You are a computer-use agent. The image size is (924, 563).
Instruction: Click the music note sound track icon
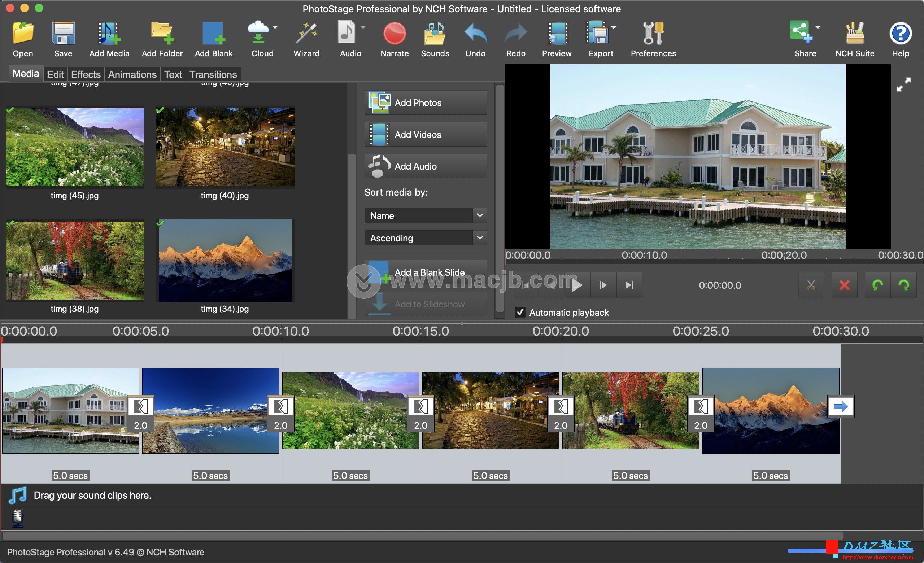[18, 496]
